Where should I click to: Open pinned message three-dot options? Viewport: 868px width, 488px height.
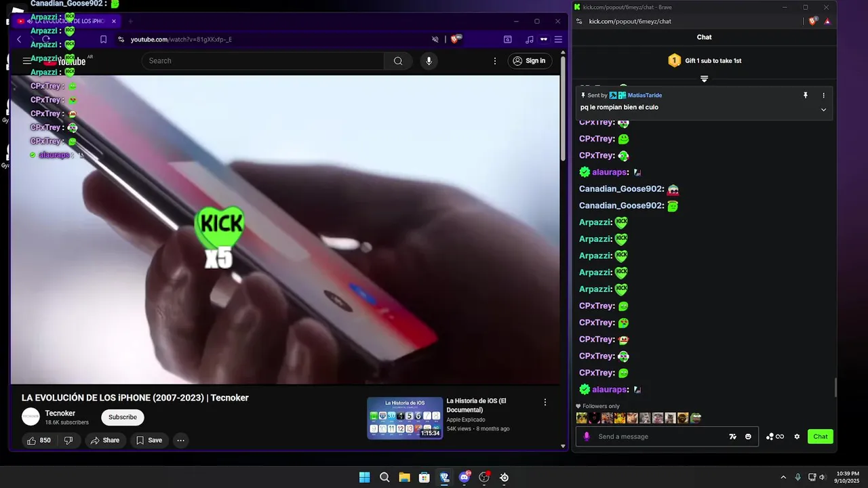(824, 96)
